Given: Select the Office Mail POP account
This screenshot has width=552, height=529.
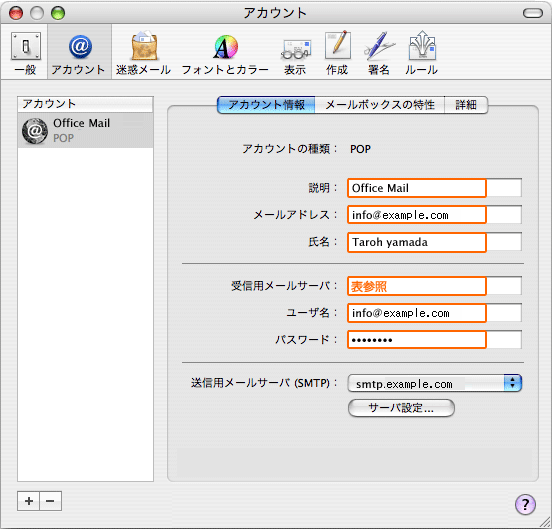Looking at the screenshot, I should pyautogui.click(x=85, y=130).
